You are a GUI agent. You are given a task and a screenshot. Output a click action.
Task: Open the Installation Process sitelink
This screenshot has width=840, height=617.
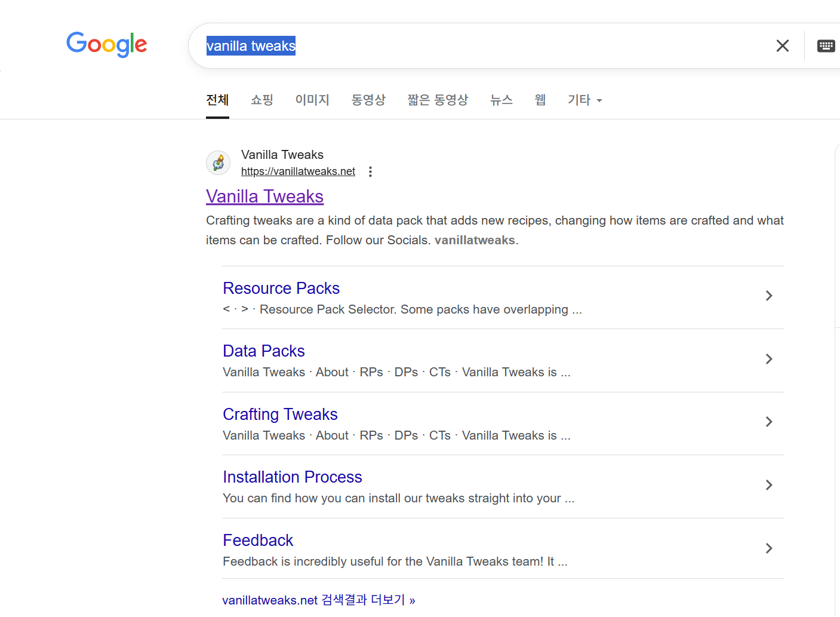point(293,477)
